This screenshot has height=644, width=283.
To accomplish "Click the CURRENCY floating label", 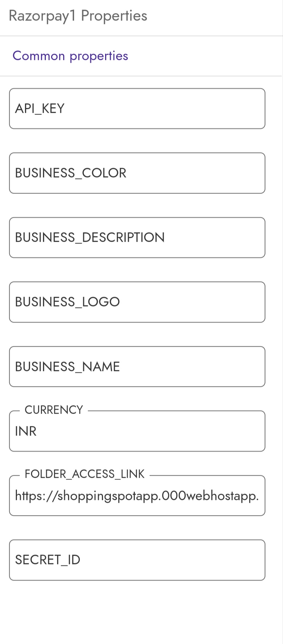I will [x=54, y=410].
